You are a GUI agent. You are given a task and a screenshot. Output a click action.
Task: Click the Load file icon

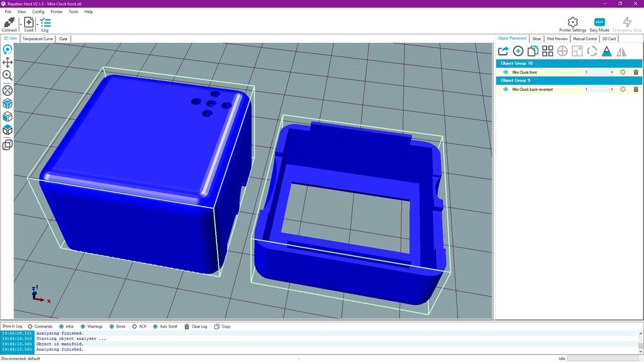point(29,22)
